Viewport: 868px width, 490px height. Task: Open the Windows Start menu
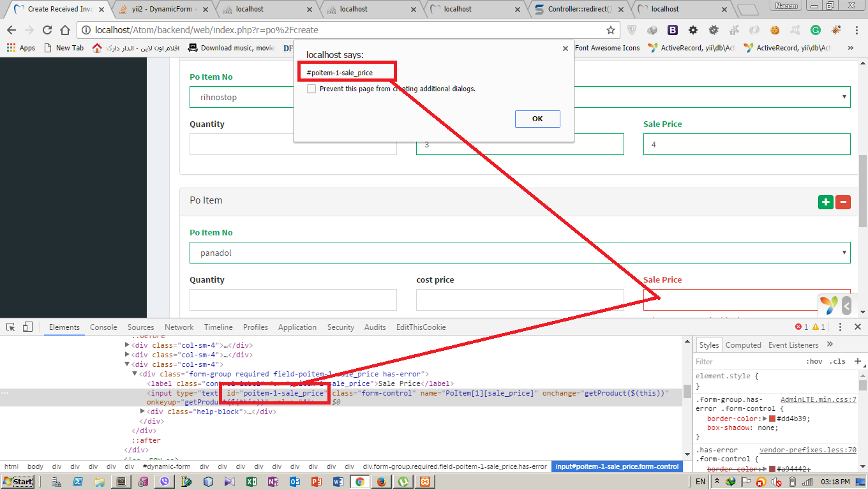pos(18,481)
